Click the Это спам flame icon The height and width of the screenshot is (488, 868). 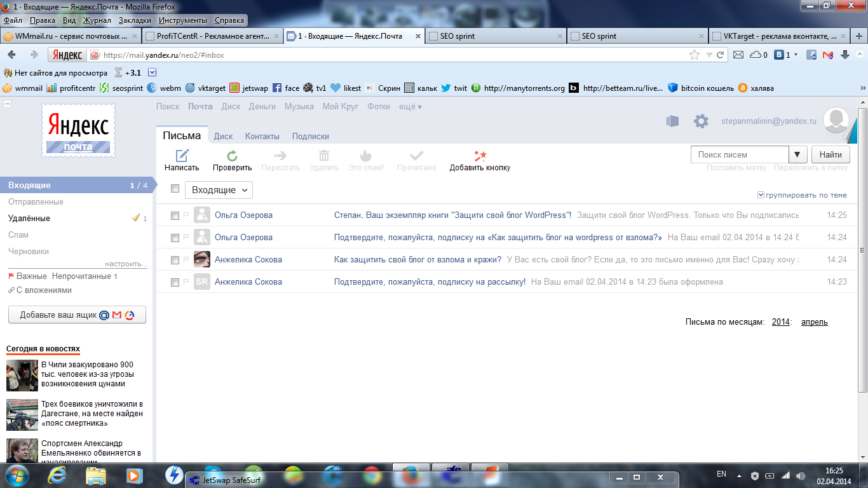point(365,156)
